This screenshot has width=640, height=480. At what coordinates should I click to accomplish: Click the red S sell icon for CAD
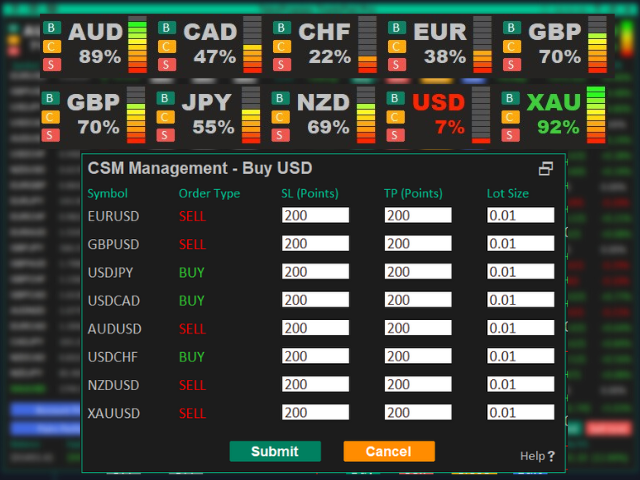coord(168,65)
